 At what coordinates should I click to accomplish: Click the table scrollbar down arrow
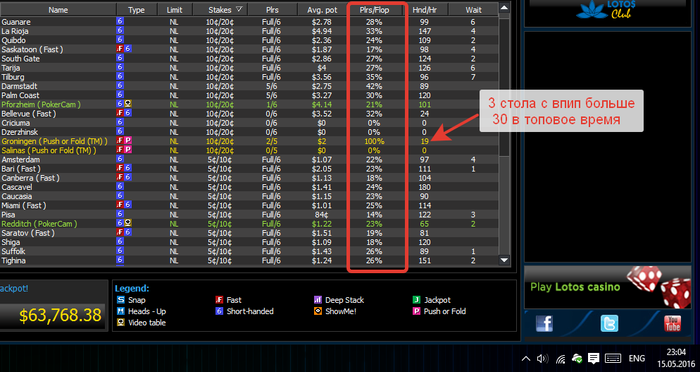click(x=504, y=260)
